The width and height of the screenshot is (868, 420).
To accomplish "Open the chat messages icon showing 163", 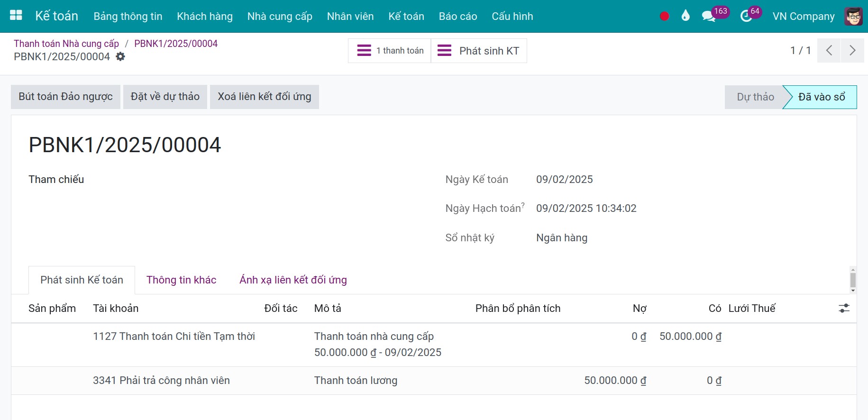I will point(709,16).
